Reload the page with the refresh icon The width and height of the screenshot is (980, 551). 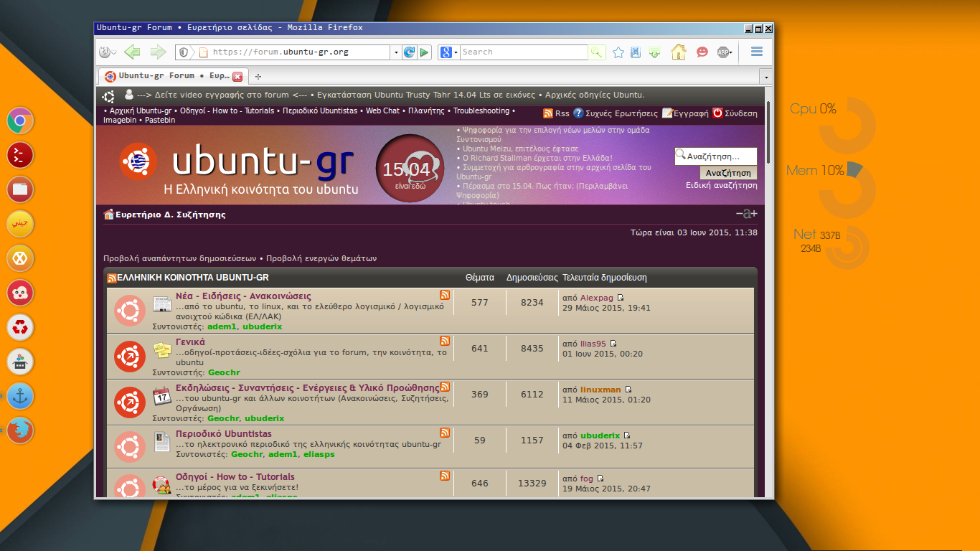click(x=409, y=52)
